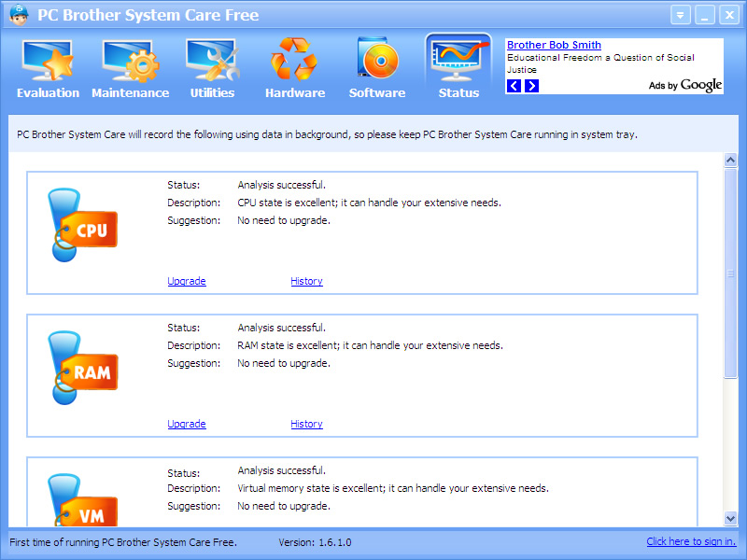Click the CPU tag icon

click(x=83, y=225)
